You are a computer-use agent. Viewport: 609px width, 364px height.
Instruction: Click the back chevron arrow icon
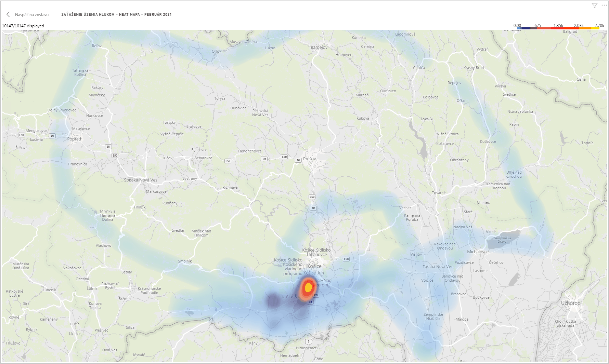pos(8,15)
